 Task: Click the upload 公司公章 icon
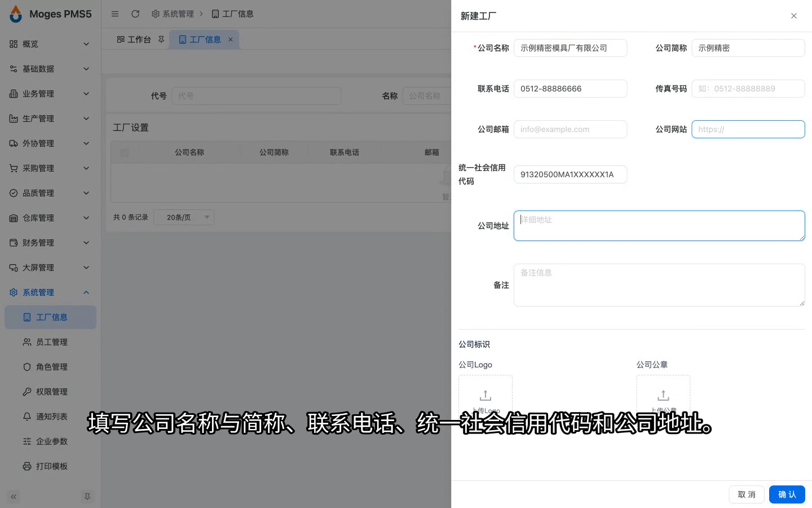pos(664,395)
